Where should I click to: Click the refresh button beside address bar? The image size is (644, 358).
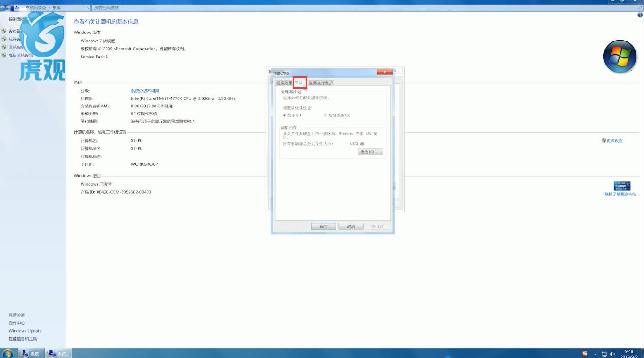88,8
